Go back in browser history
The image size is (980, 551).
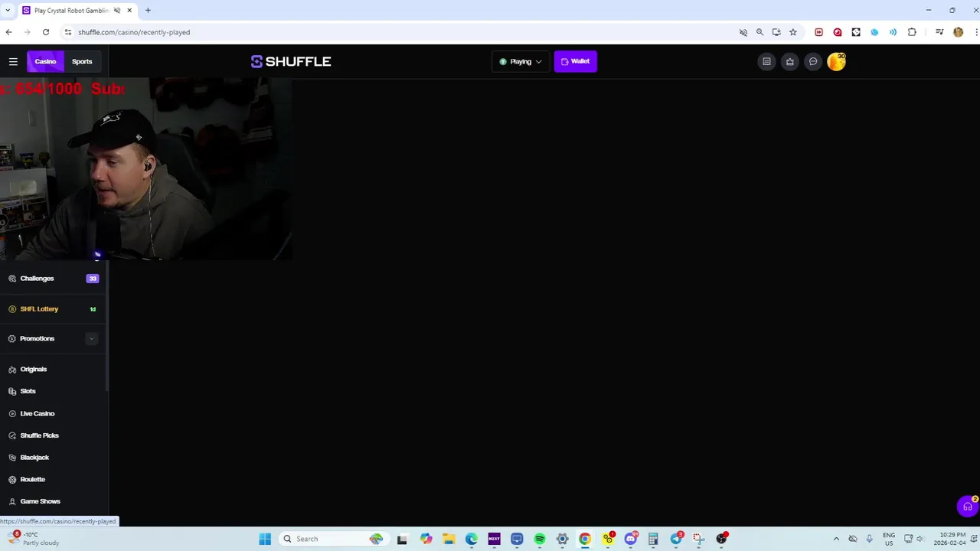[x=8, y=32]
